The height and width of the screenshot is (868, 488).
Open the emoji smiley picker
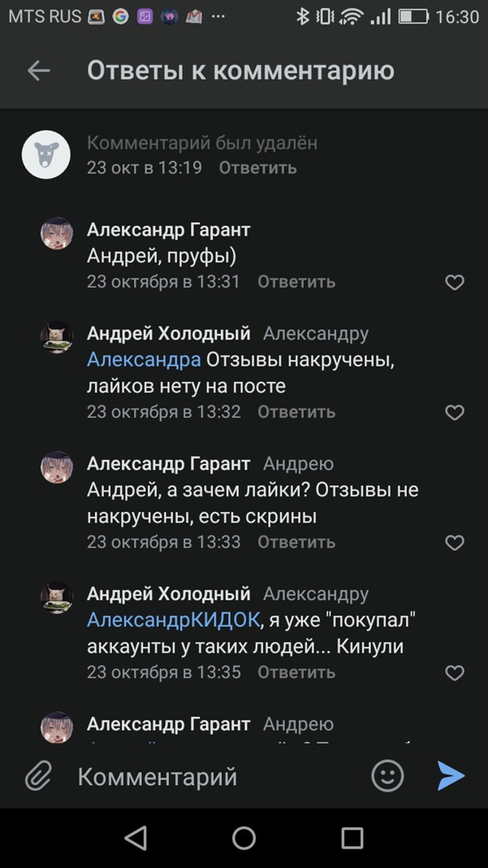tap(387, 776)
